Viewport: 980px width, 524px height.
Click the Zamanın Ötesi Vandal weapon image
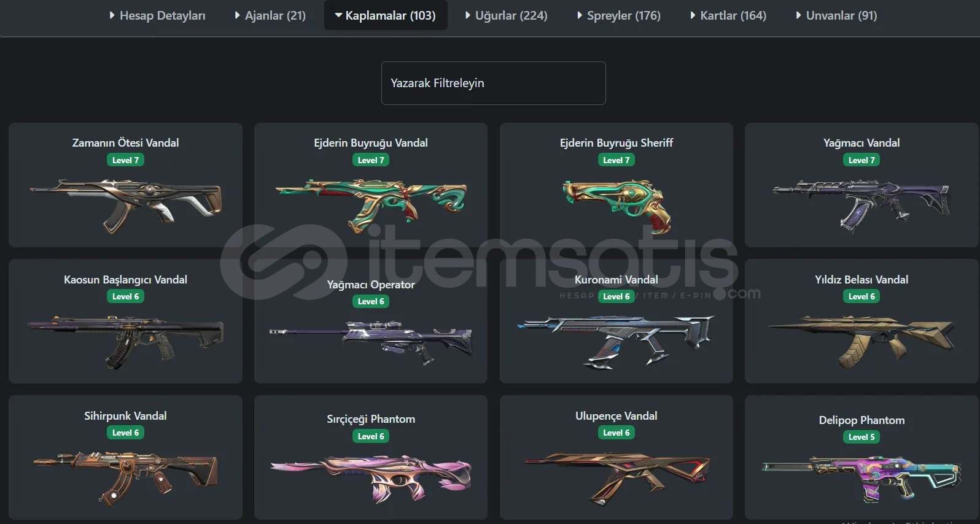tap(125, 206)
